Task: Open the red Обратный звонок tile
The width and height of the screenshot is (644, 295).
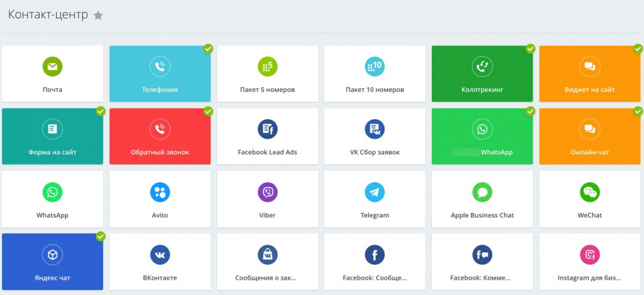Action: point(160,136)
